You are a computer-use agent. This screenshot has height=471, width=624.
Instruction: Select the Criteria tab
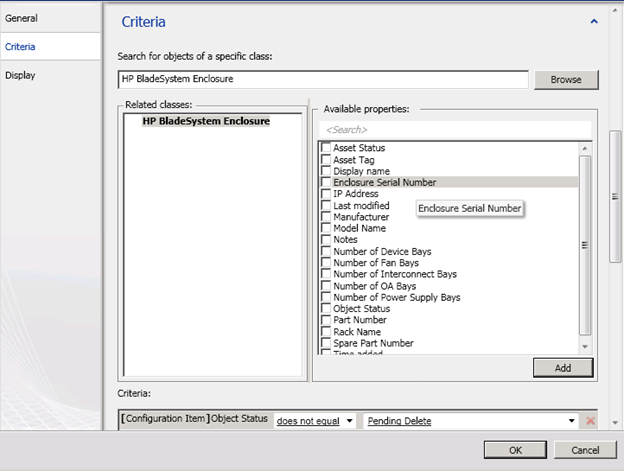point(22,46)
